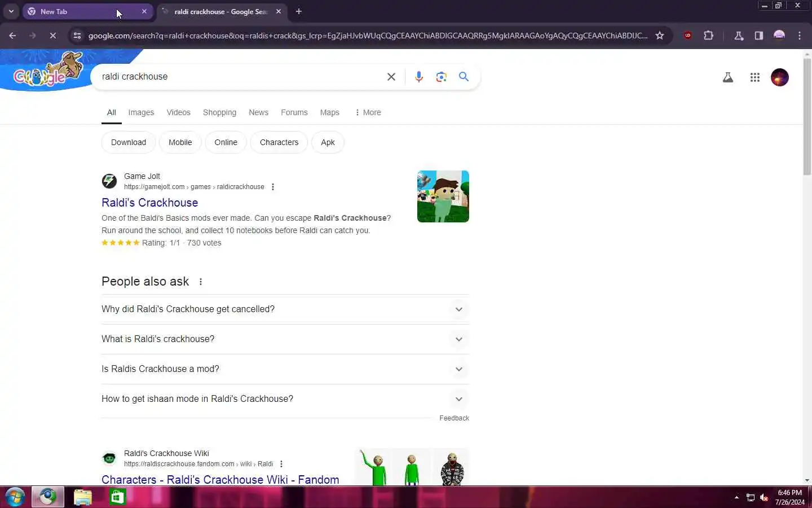812x508 pixels.
Task: Open Google Lens image search
Action: click(x=442, y=77)
